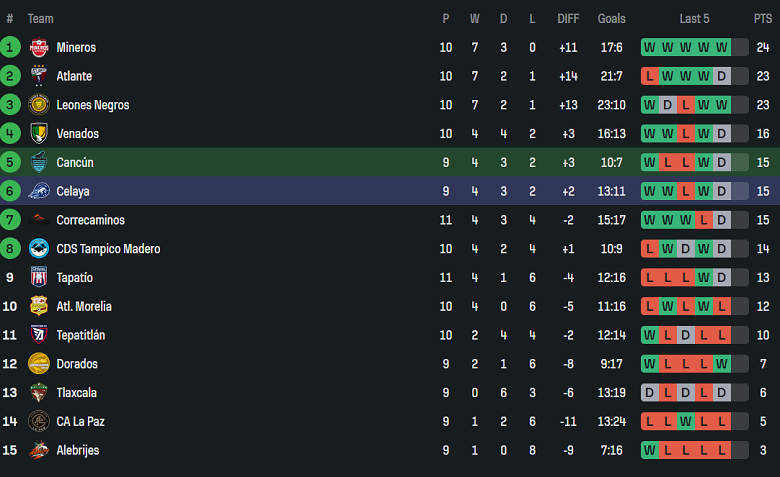
Task: Open the Tepatitlán team link
Action: coord(81,335)
